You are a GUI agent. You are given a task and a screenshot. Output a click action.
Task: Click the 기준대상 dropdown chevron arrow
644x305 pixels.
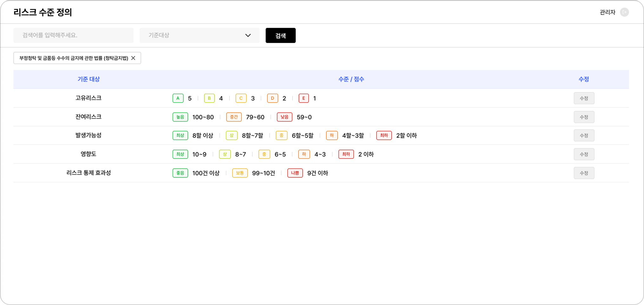(x=248, y=35)
